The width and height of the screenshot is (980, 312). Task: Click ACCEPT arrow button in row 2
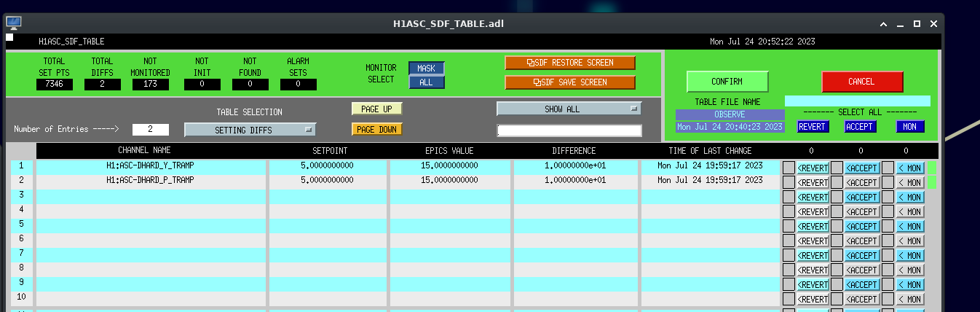pos(862,182)
